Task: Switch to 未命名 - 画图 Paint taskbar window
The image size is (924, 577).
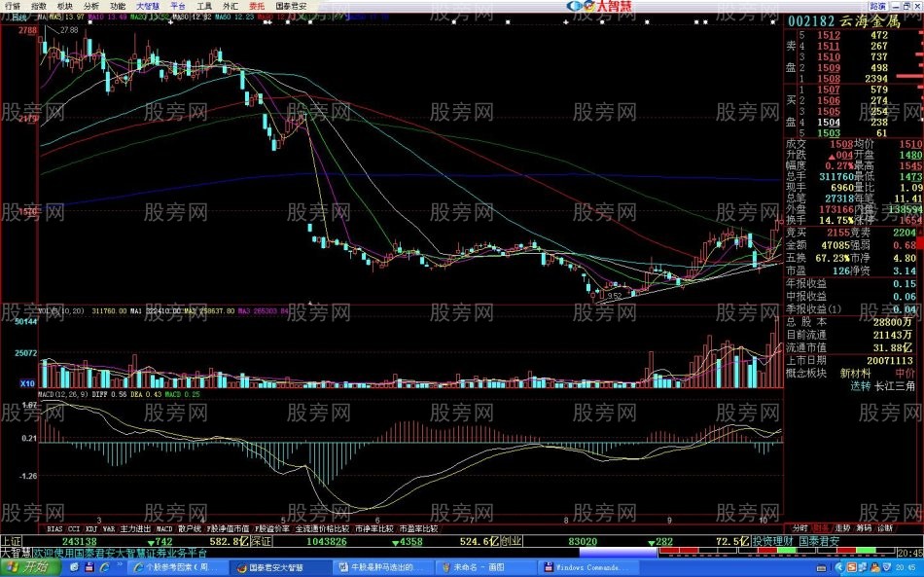Action: tap(486, 567)
